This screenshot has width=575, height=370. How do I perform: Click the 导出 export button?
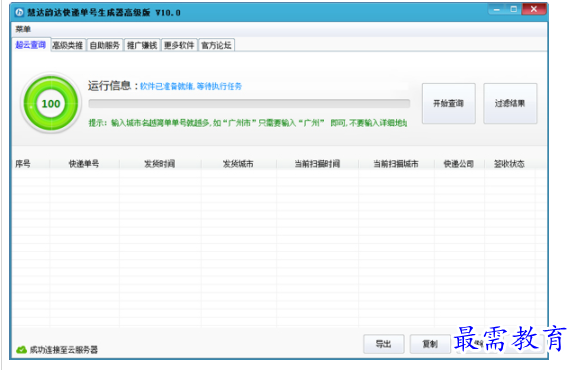click(384, 344)
